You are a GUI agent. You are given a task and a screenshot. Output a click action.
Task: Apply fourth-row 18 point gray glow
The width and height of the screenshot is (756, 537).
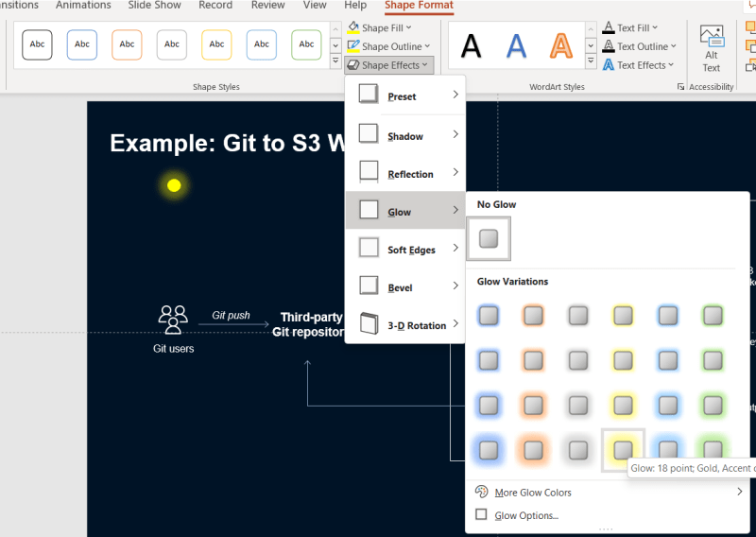coord(578,450)
